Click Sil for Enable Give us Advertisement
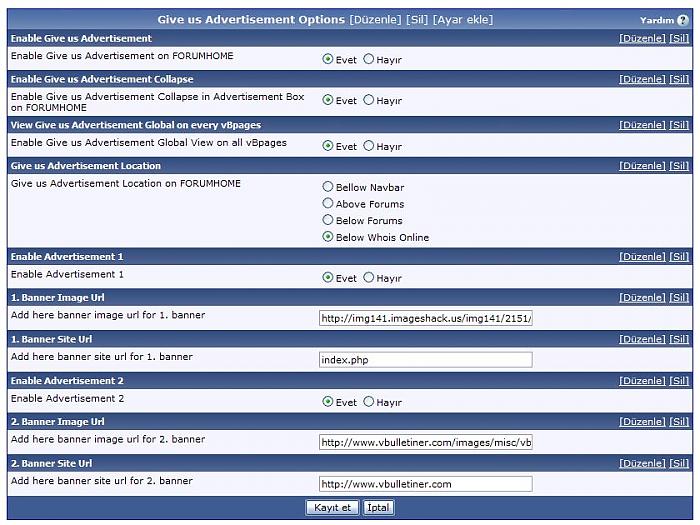This screenshot has width=700, height=525. (x=679, y=38)
